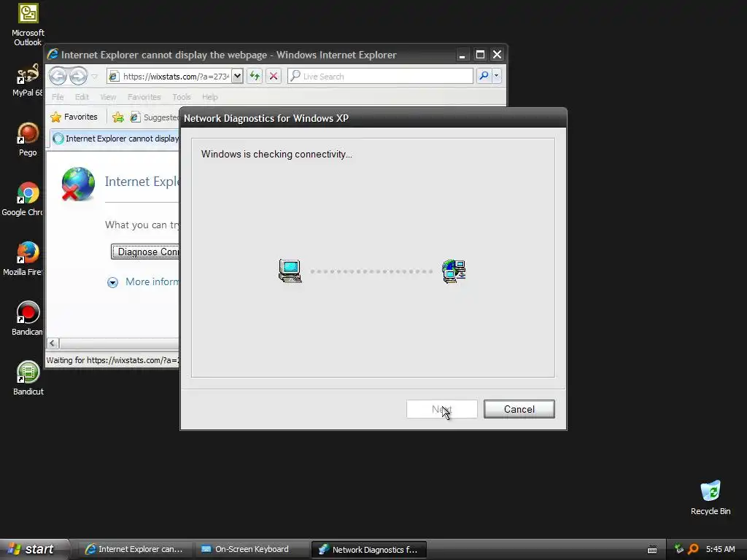747x560 pixels.
Task: Click Internet Explorer back arrow button
Action: [x=58, y=76]
